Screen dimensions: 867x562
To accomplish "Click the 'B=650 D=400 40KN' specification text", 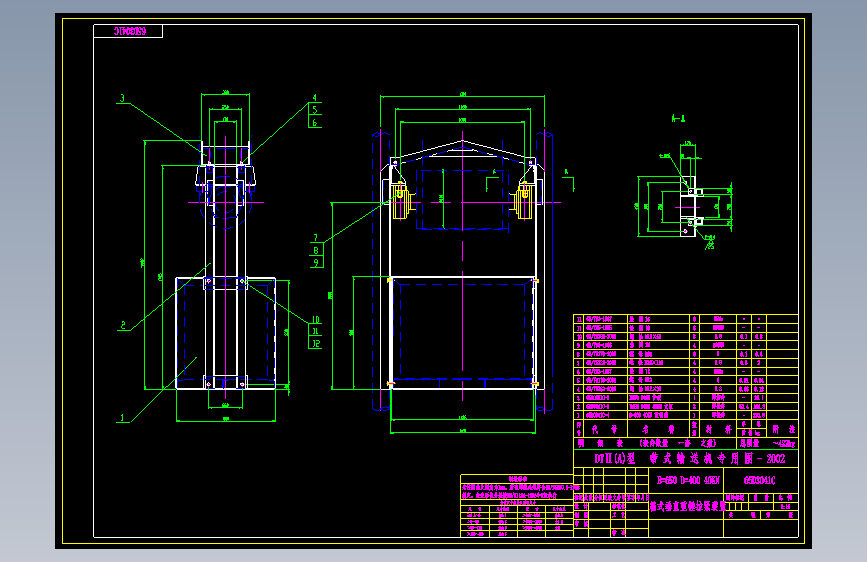I will coord(688,480).
